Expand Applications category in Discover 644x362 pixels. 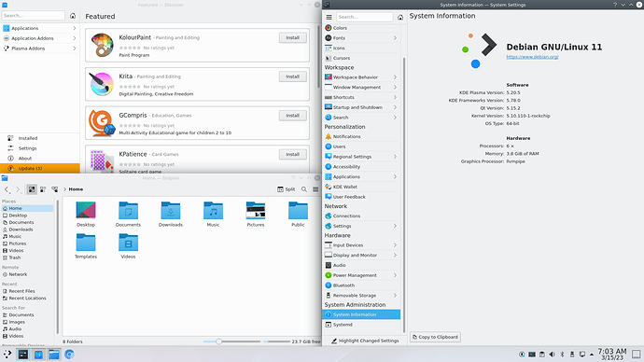75,28
